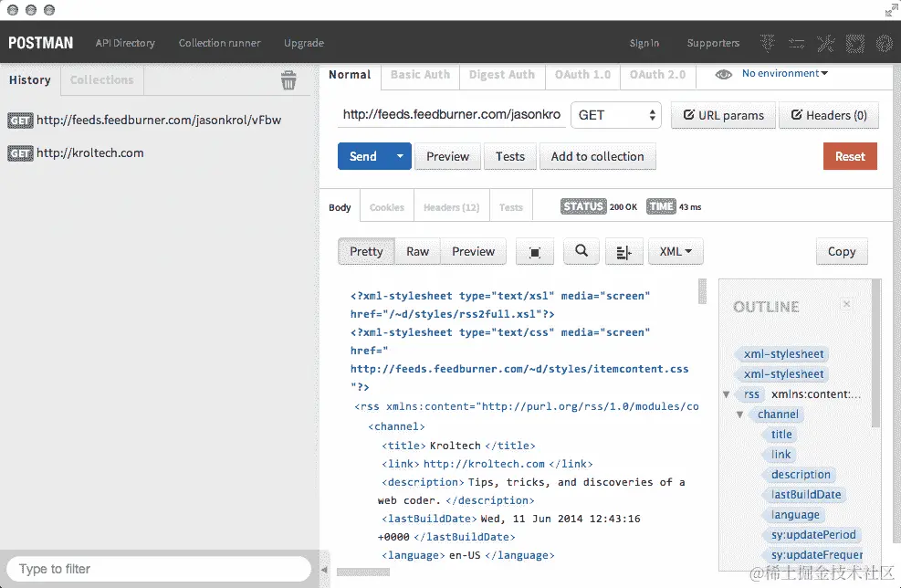Click the POSTMAN logo

tap(41, 43)
